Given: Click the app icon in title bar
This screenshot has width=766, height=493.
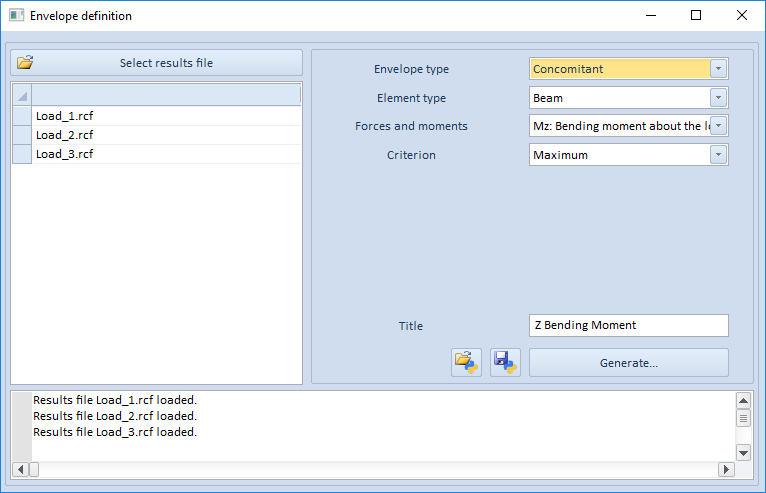Looking at the screenshot, I should point(16,16).
